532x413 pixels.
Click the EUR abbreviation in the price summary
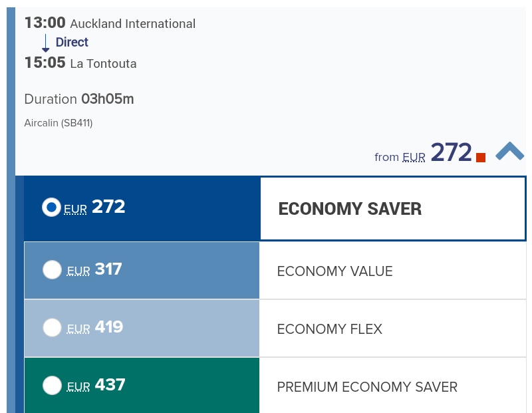pyautogui.click(x=414, y=158)
